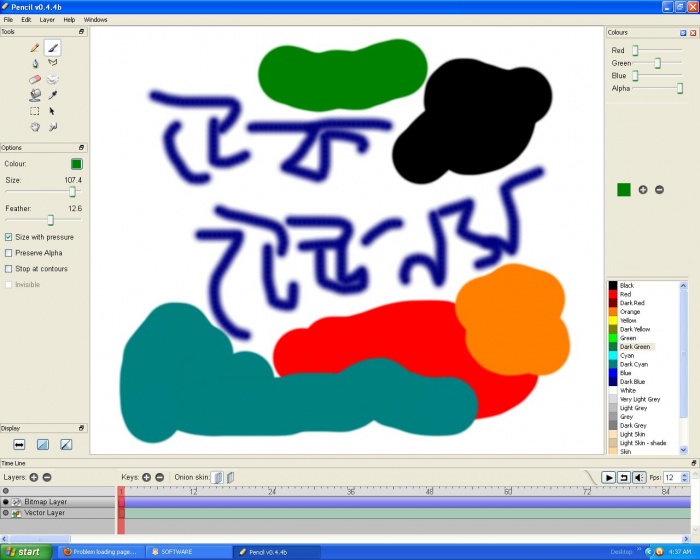The height and width of the screenshot is (560, 700).
Task: Select the Pencil tool
Action: (35, 47)
